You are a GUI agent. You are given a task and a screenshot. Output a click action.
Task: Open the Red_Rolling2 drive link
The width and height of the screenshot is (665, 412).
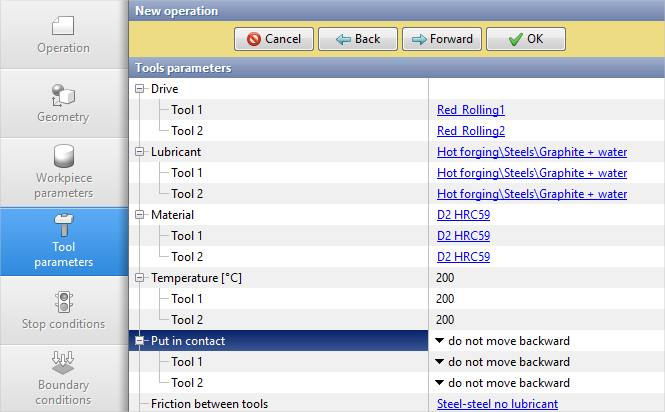point(470,131)
